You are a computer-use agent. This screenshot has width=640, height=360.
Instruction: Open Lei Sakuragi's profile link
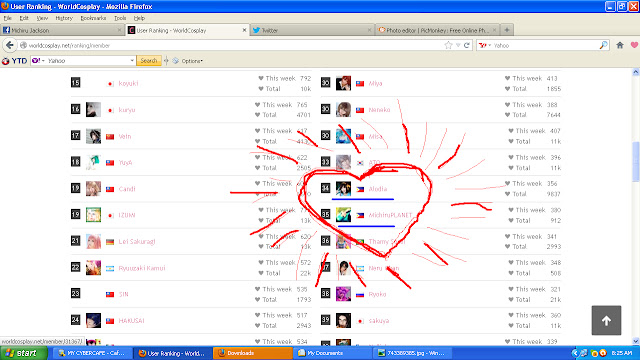137,241
